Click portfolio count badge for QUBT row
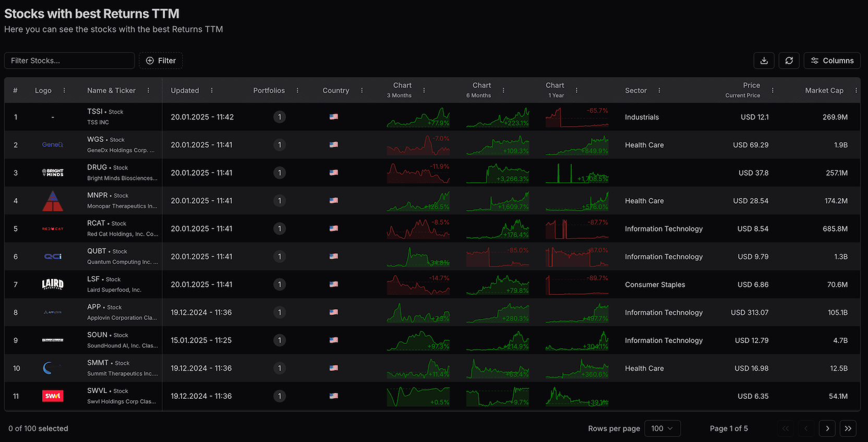This screenshot has height=442, width=868. pos(280,256)
